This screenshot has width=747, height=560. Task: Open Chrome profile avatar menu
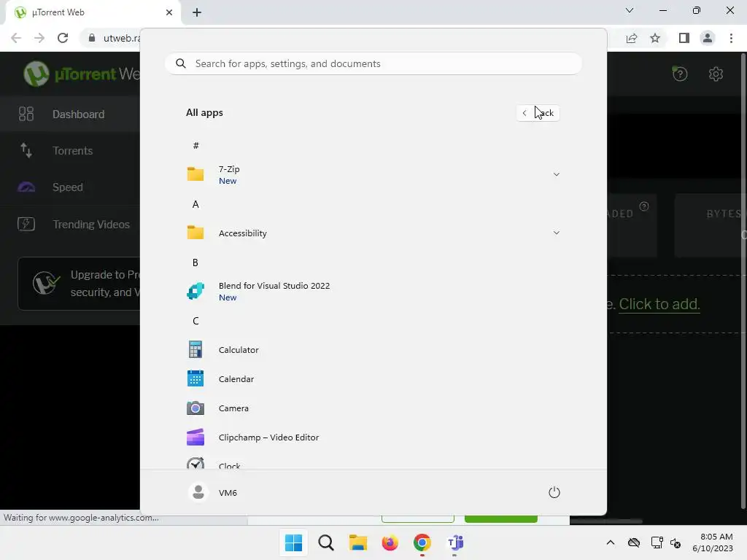pos(708,38)
